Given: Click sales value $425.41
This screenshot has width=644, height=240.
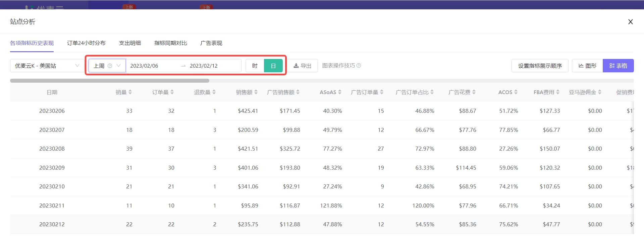Looking at the screenshot, I should click(x=248, y=111).
